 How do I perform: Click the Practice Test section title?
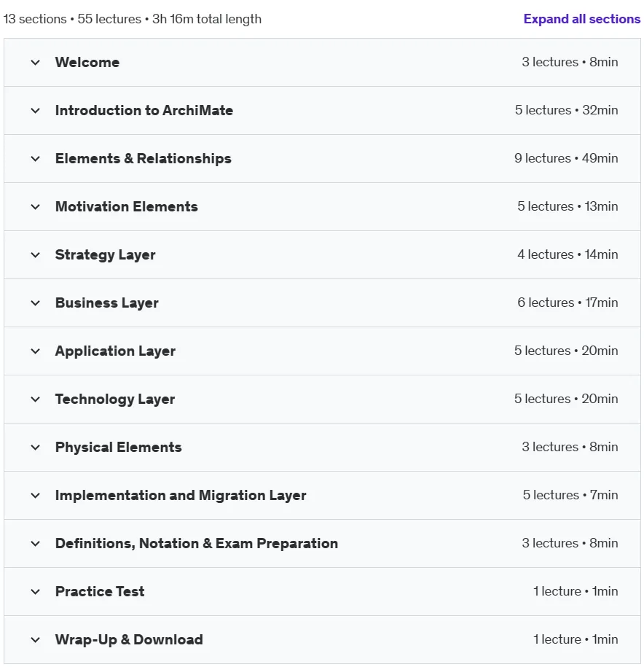100,591
